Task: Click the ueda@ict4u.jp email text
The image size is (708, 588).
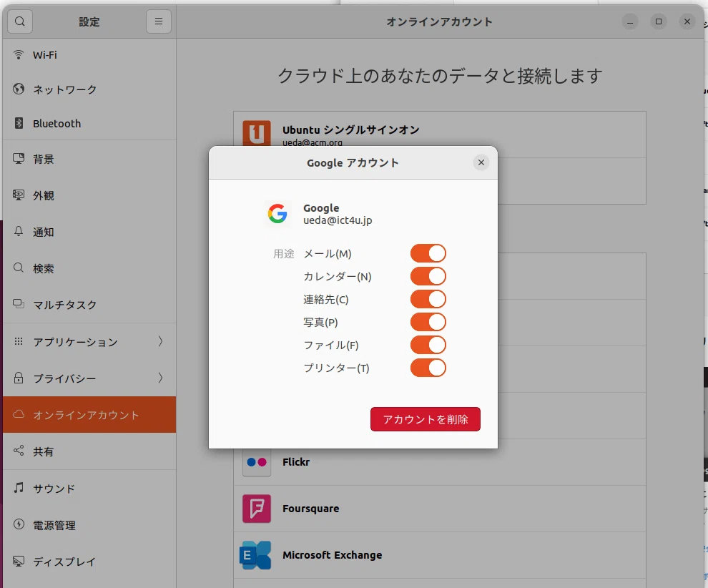Action: (338, 220)
